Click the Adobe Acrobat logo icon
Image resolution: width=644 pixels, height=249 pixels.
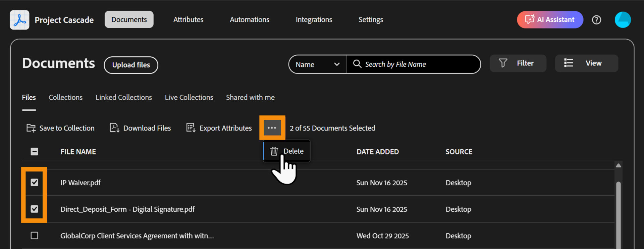(19, 20)
